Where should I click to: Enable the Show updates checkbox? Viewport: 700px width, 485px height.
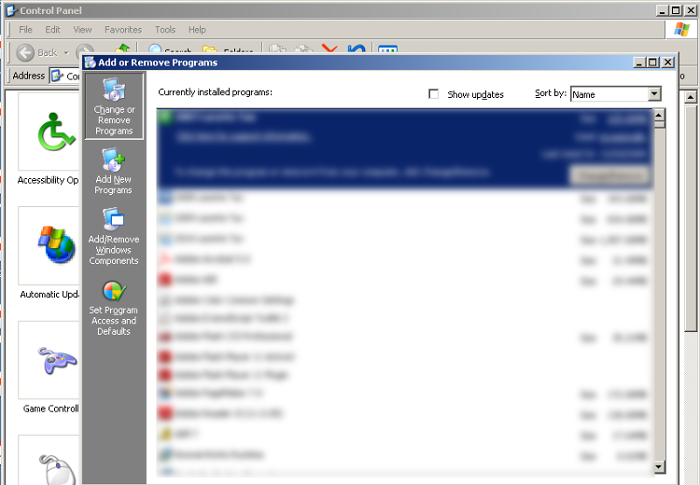(x=433, y=94)
